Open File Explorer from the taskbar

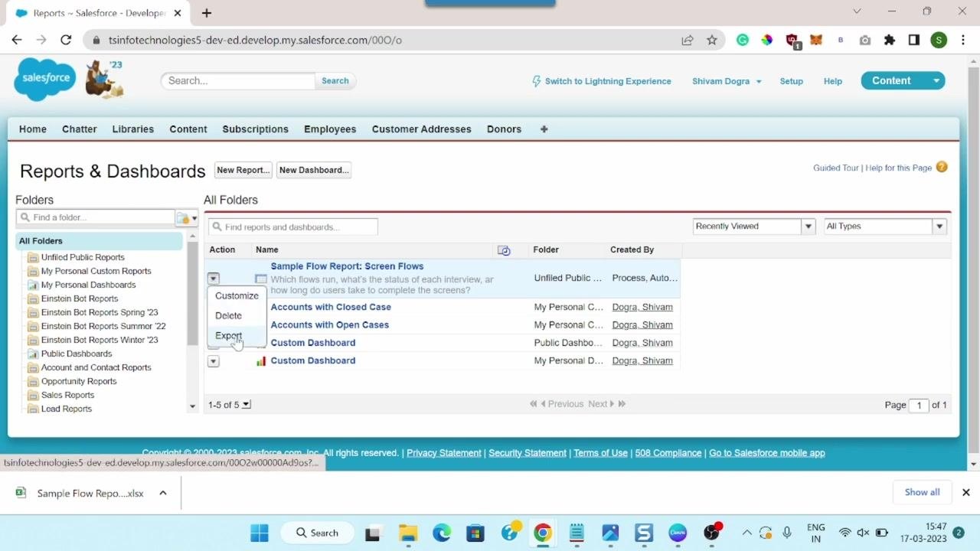(x=407, y=533)
